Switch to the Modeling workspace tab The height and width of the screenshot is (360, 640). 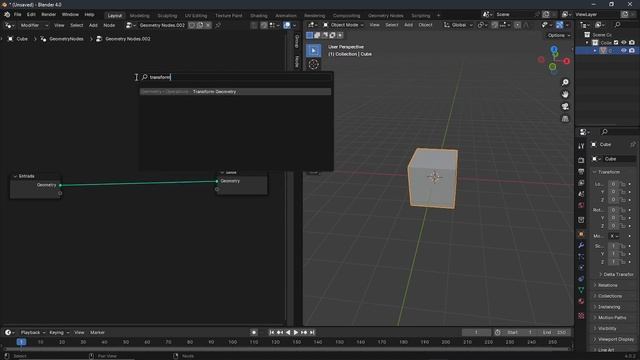click(140, 16)
